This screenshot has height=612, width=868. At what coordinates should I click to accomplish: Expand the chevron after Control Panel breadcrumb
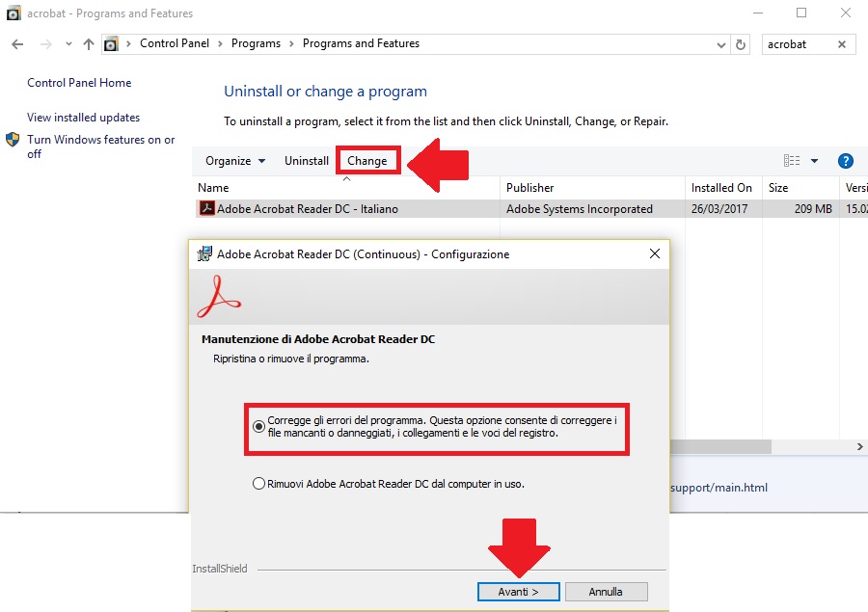tap(220, 43)
